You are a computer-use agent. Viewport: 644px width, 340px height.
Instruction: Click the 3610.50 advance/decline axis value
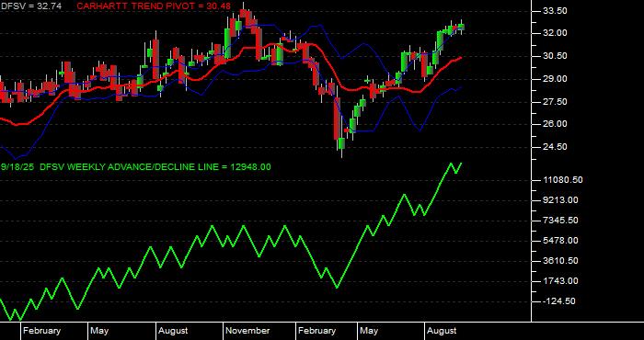560,261
